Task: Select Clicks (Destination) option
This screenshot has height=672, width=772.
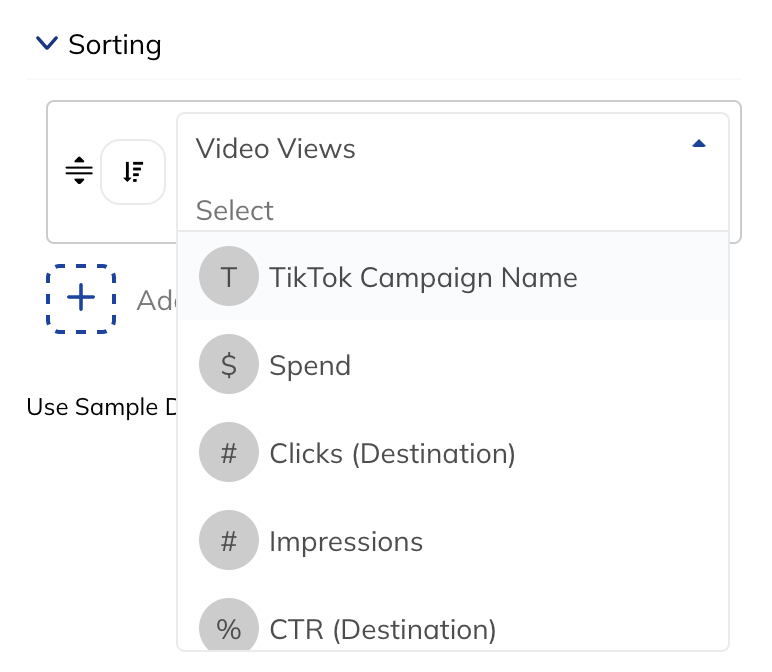Action: [452, 452]
